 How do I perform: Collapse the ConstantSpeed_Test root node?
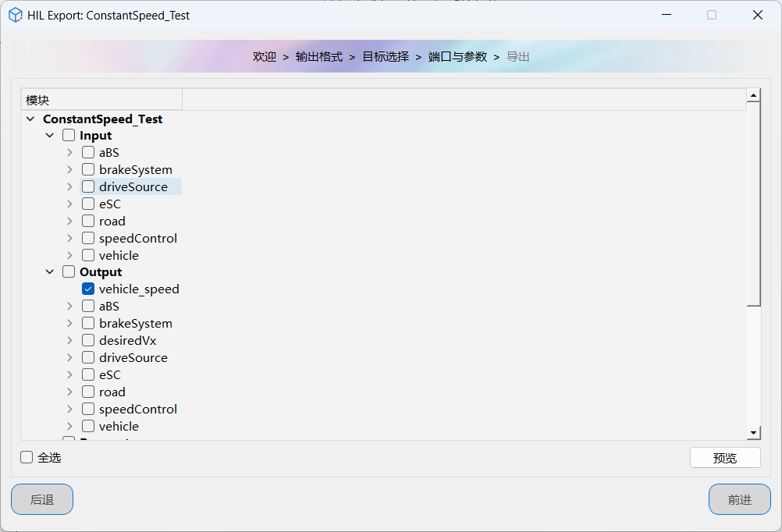30,119
